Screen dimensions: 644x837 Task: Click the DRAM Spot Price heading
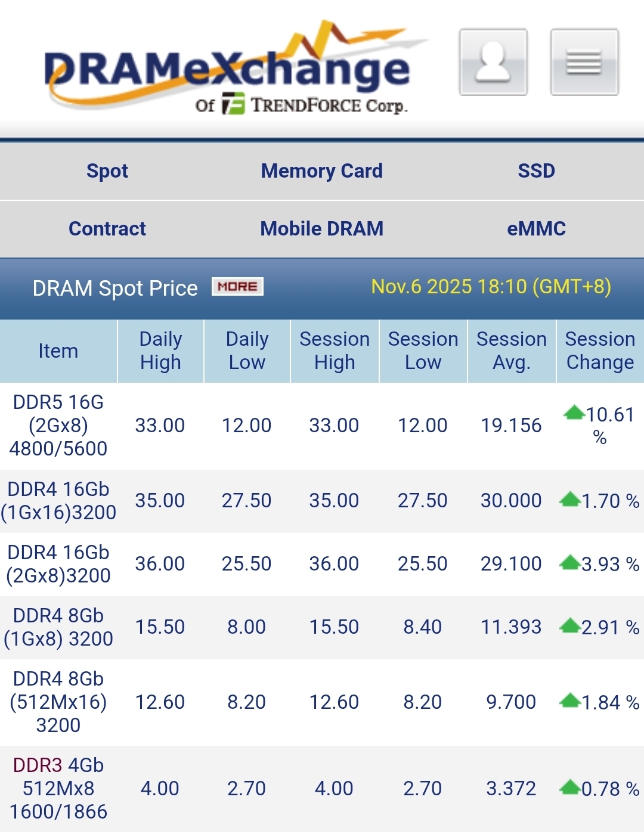coord(115,289)
